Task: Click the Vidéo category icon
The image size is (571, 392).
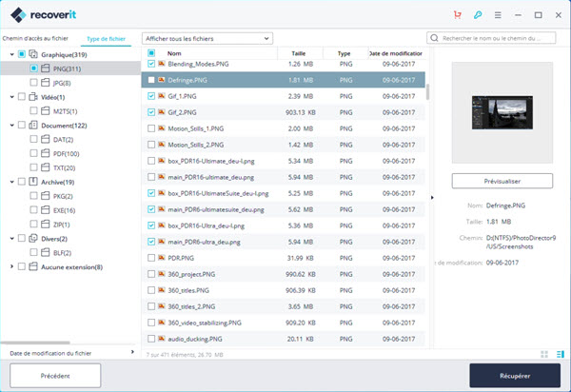Action: coord(33,97)
